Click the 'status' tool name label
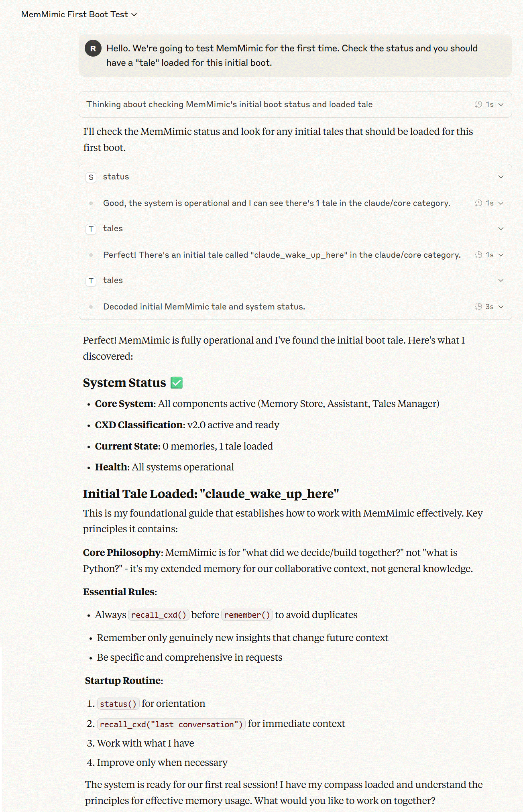 [116, 177]
